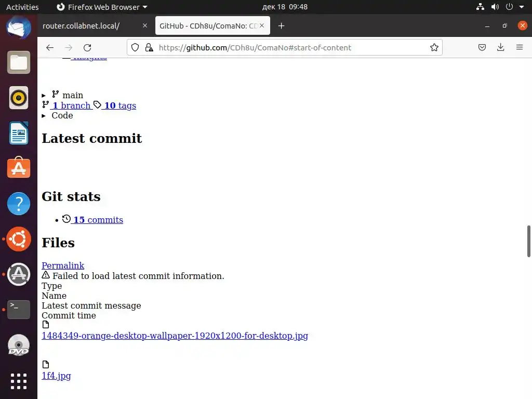Open Ubuntu Software store icon
Image resolution: width=532 pixels, height=399 pixels.
[19, 168]
